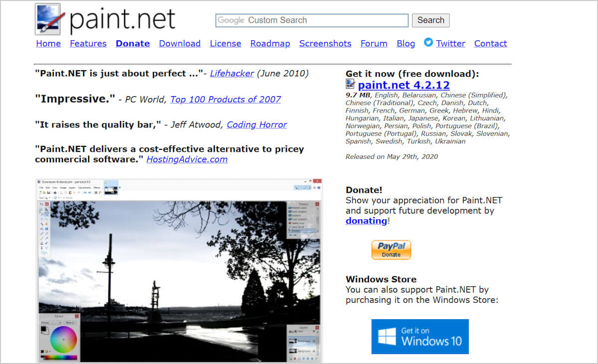Click the paint.net site title text
The image size is (598, 364).
(x=123, y=20)
